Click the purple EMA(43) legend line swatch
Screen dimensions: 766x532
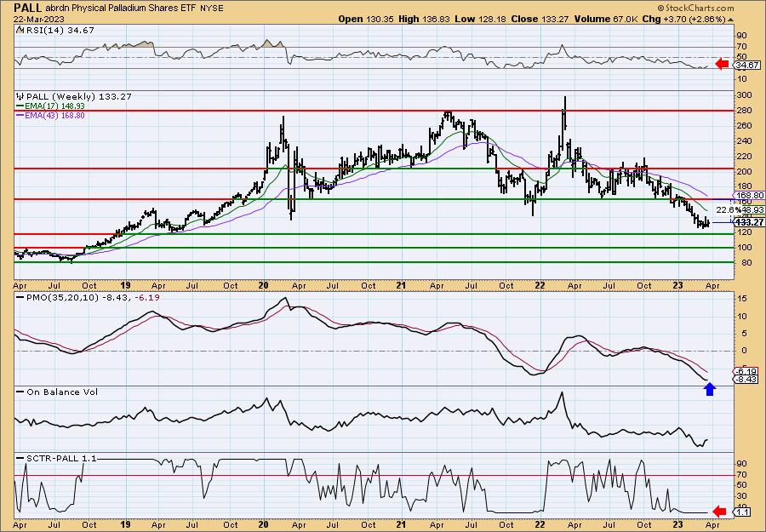tap(20, 116)
